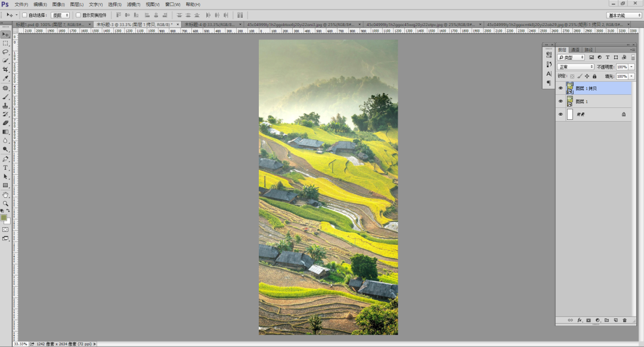The width and height of the screenshot is (644, 347).
Task: Select the Clone Stamp tool
Action: 5,106
